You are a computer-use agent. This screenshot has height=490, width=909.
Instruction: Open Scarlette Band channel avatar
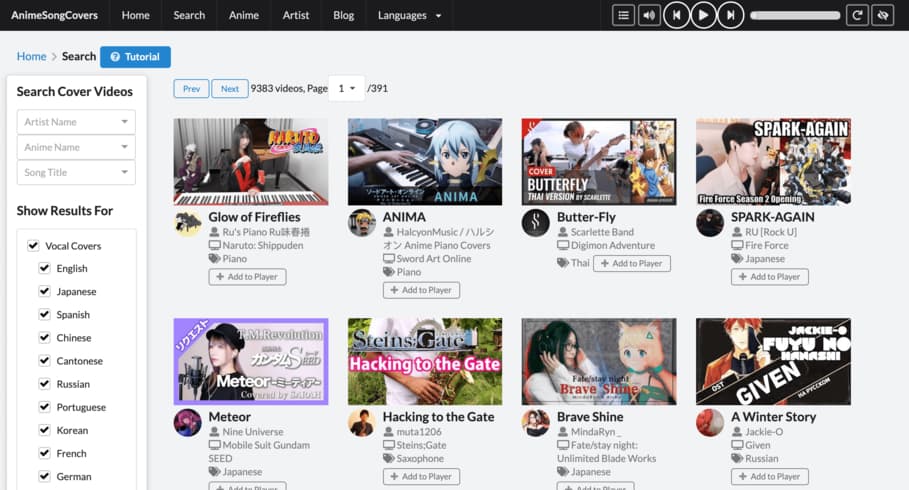(536, 223)
